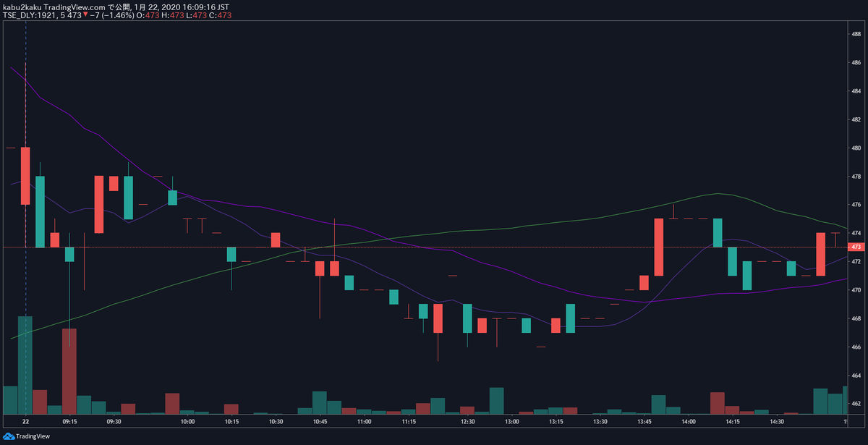
Task: Click the TradingView cloud logo at bottom left
Action: (11, 437)
